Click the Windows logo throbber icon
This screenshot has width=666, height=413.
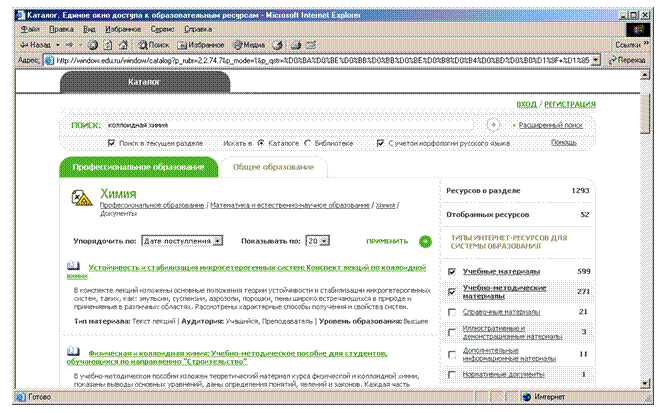[638, 30]
